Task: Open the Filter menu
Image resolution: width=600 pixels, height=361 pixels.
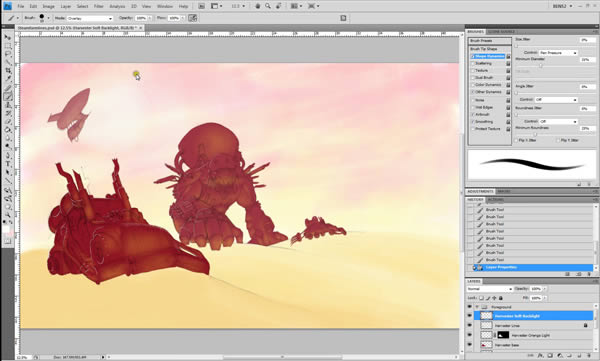Action: pyautogui.click(x=98, y=6)
